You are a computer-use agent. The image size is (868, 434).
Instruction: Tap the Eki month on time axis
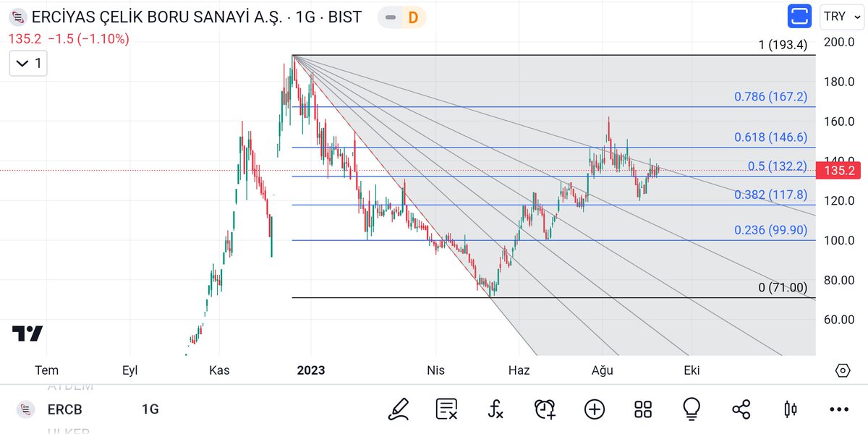click(x=692, y=370)
